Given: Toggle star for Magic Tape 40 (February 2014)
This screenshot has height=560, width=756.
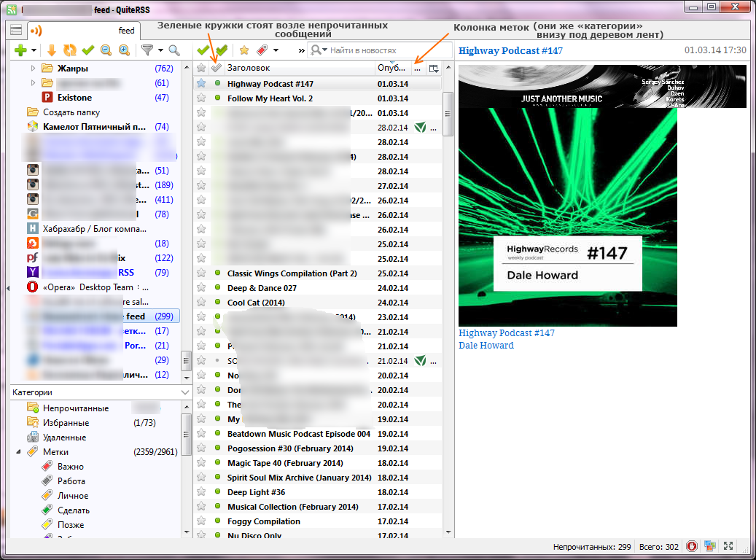Looking at the screenshot, I should point(201,462).
